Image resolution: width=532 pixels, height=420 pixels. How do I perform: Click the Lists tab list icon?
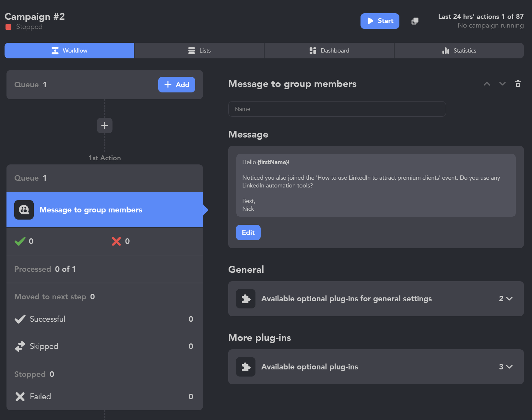coord(191,50)
